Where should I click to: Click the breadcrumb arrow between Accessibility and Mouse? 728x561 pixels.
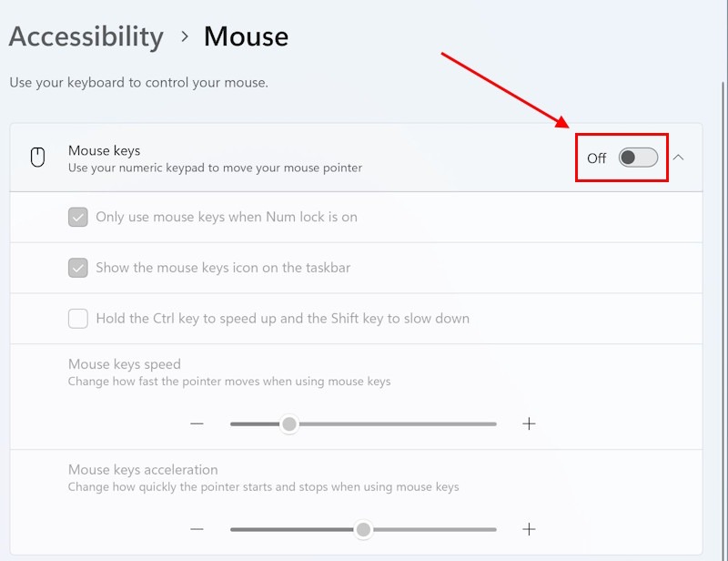point(185,36)
